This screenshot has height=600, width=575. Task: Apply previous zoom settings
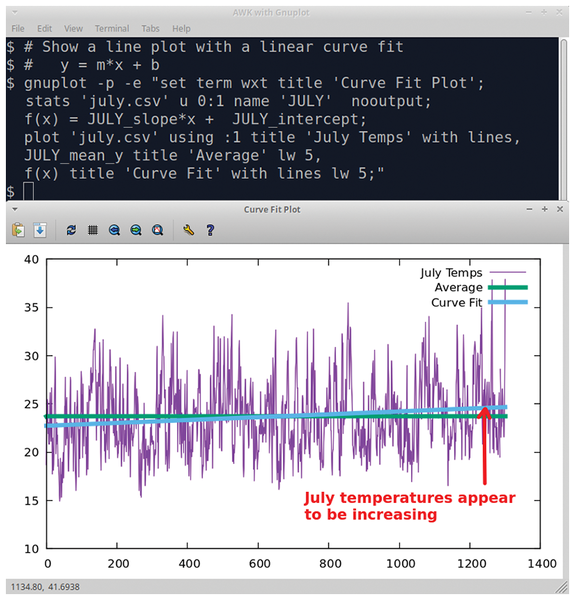point(114,230)
